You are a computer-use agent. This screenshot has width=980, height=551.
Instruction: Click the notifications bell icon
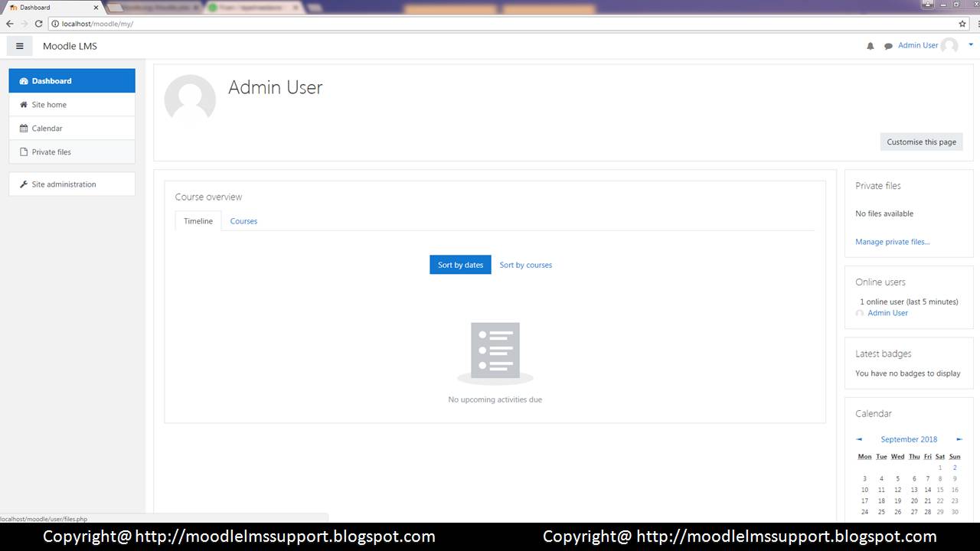pos(871,45)
